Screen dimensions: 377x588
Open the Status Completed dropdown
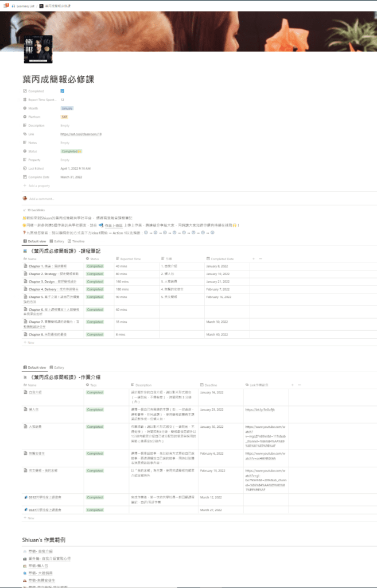(72, 151)
